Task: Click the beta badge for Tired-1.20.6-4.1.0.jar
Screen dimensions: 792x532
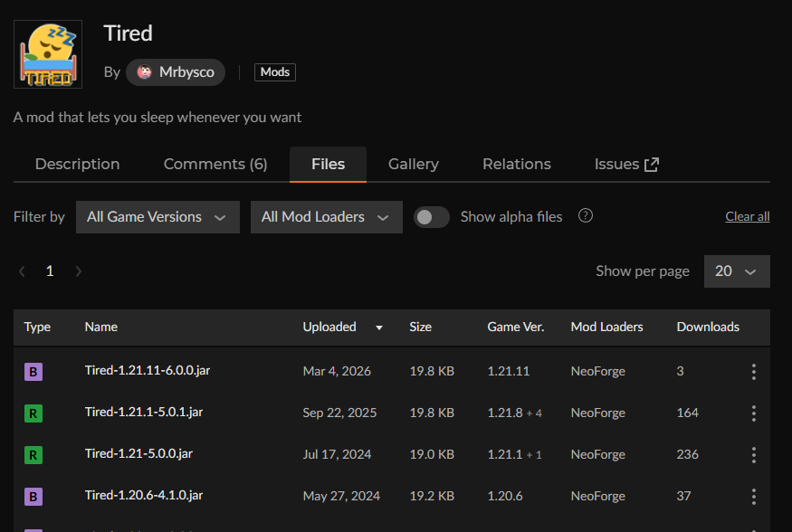Action: 33,497
